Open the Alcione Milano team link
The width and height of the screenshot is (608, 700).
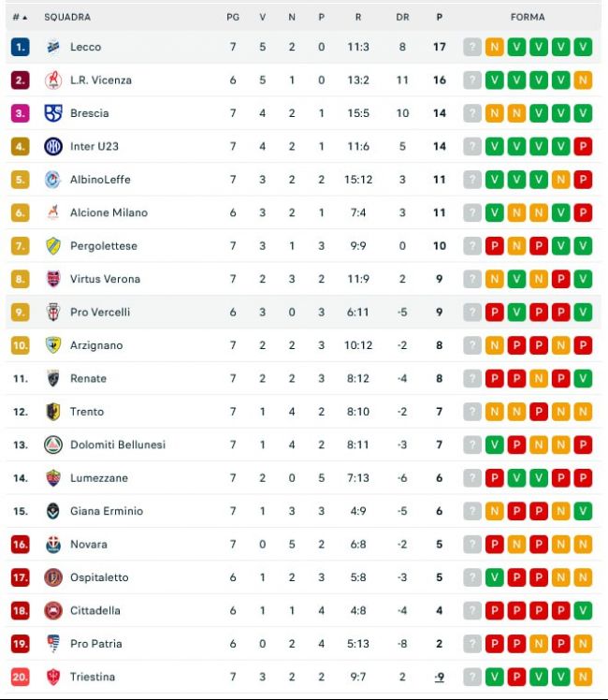click(109, 212)
